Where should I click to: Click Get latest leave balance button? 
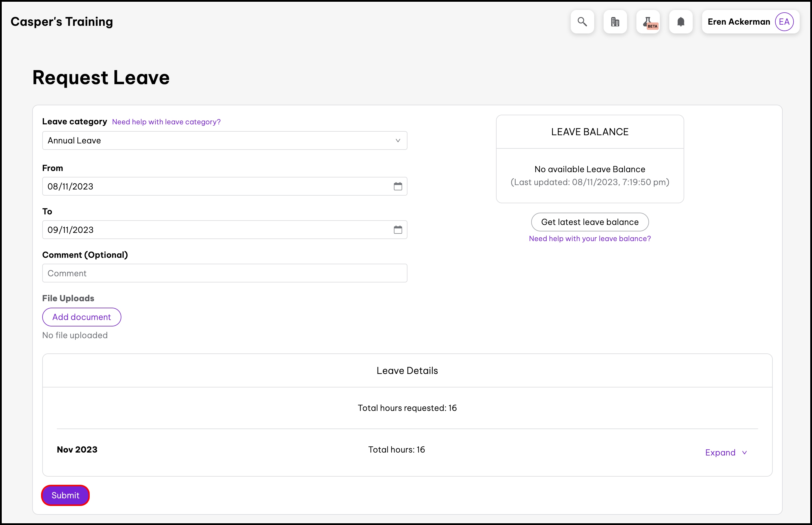(x=590, y=222)
